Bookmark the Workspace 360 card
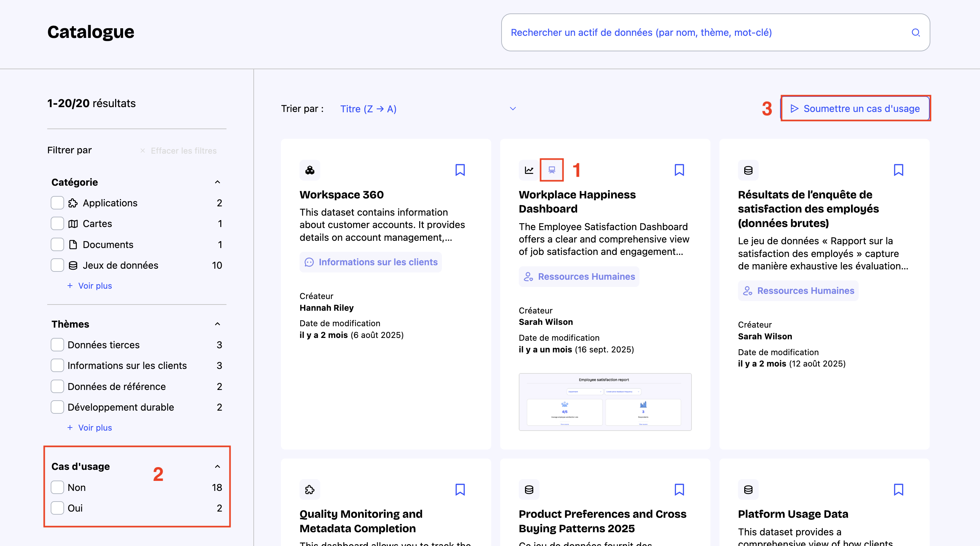The height and width of the screenshot is (546, 980). coord(460,170)
